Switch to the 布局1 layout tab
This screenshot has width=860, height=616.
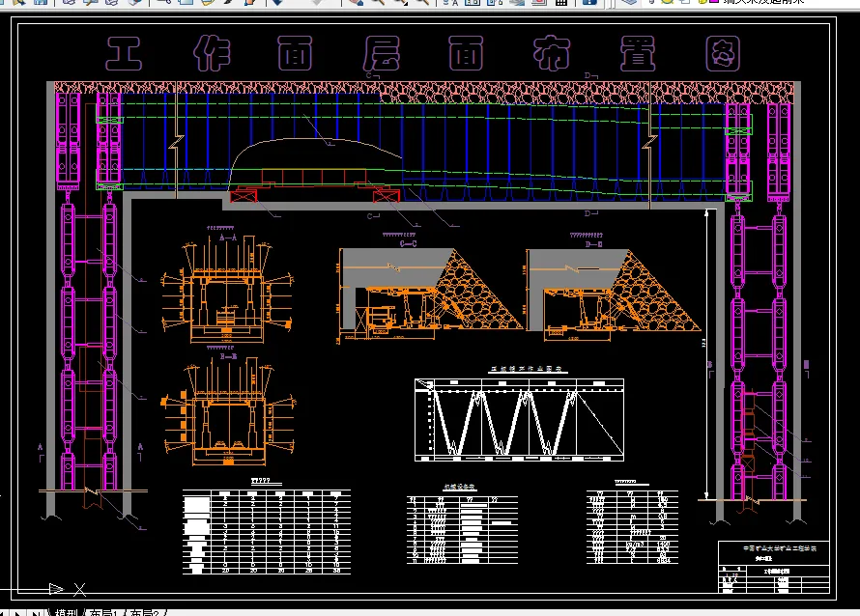[x=103, y=612]
